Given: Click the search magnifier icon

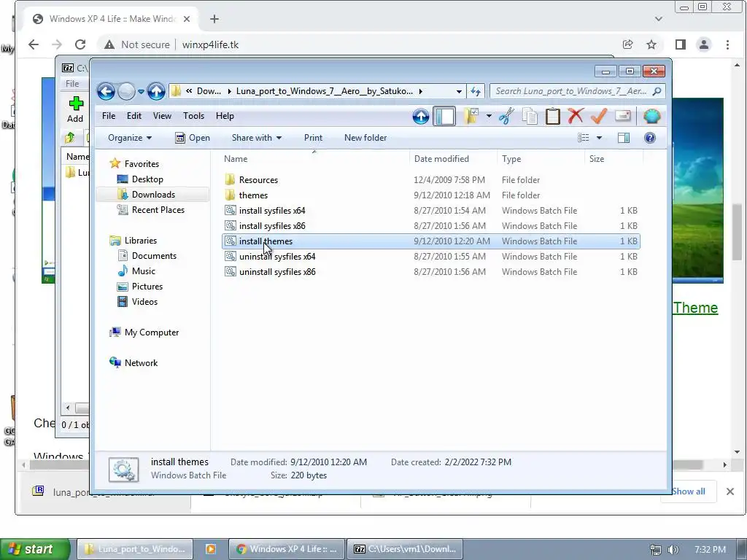Looking at the screenshot, I should coord(657,91).
